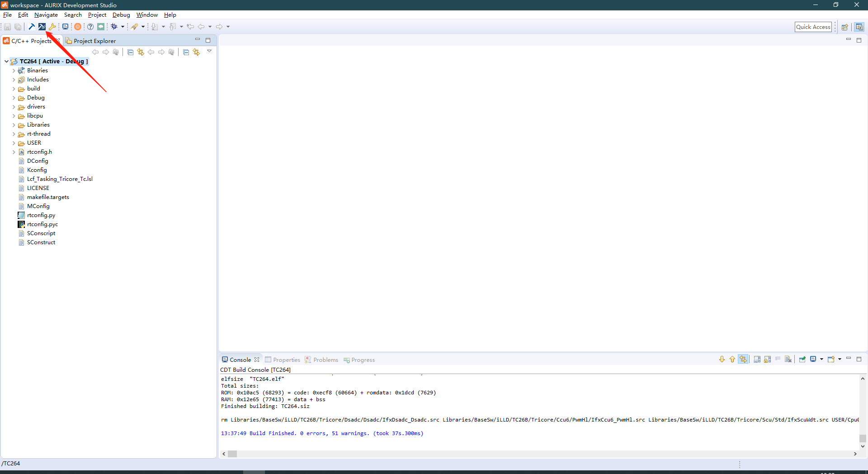This screenshot has width=868, height=474.
Task: Click console Previous Error up-arrow icon
Action: 732,360
